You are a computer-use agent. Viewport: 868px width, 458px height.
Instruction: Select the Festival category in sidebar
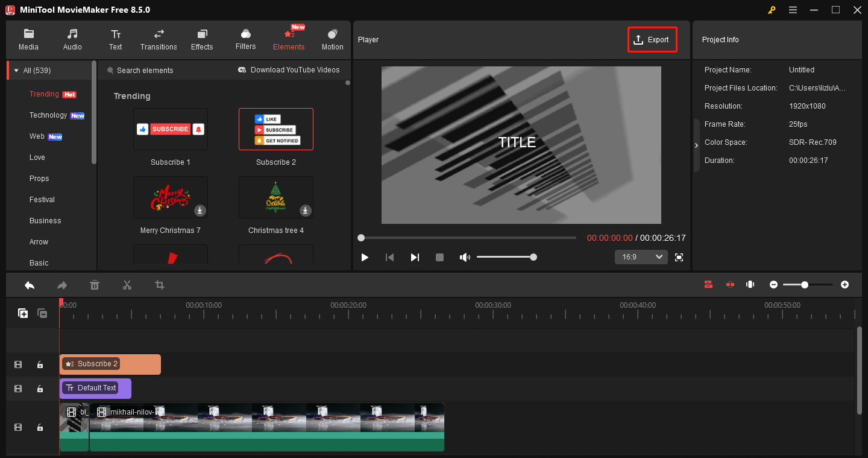point(42,199)
